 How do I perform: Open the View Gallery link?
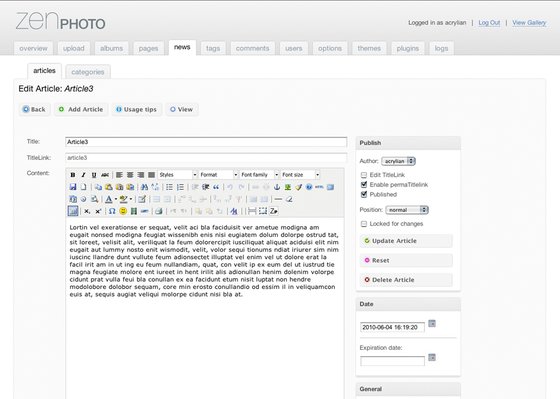tap(529, 23)
